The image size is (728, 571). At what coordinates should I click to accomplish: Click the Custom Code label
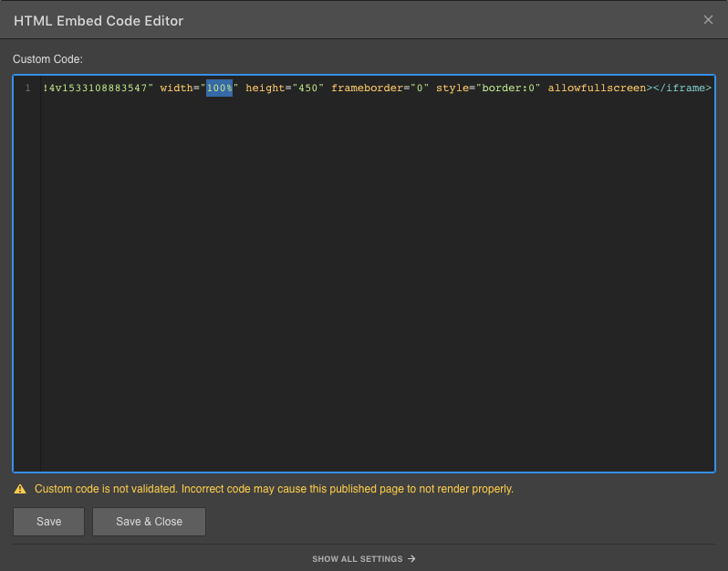[47, 59]
